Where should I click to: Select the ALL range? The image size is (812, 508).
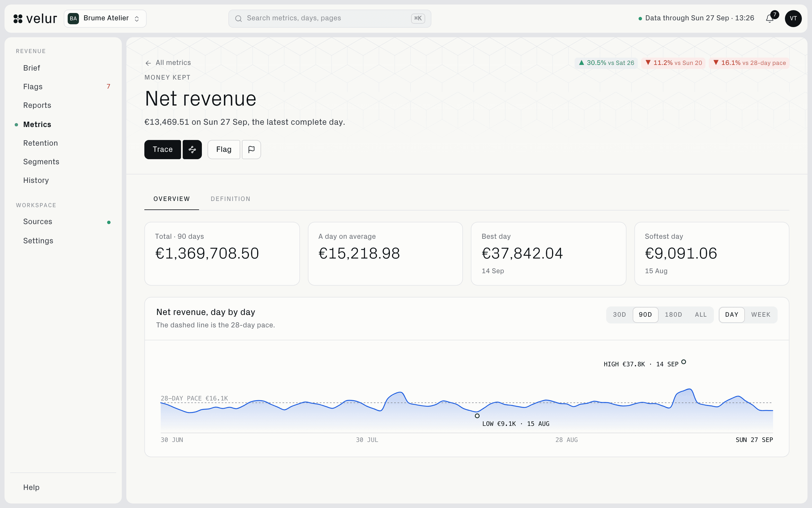(x=701, y=315)
